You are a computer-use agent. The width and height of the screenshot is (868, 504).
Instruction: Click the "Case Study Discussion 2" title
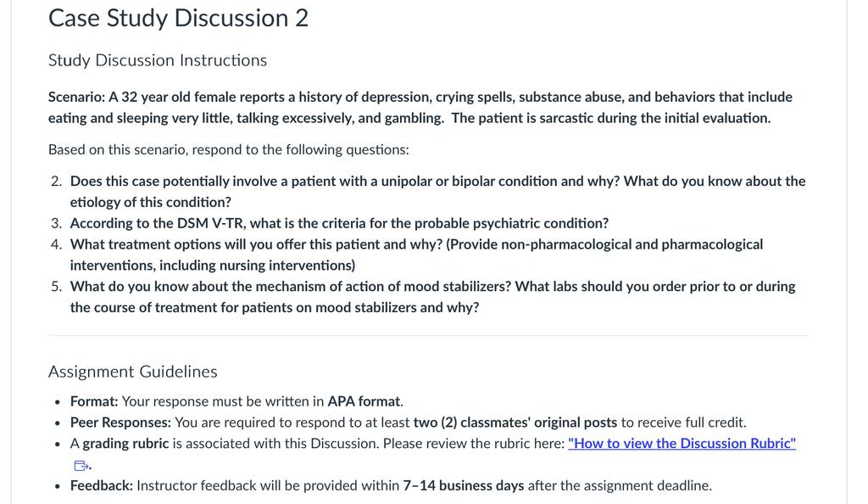[x=178, y=19]
